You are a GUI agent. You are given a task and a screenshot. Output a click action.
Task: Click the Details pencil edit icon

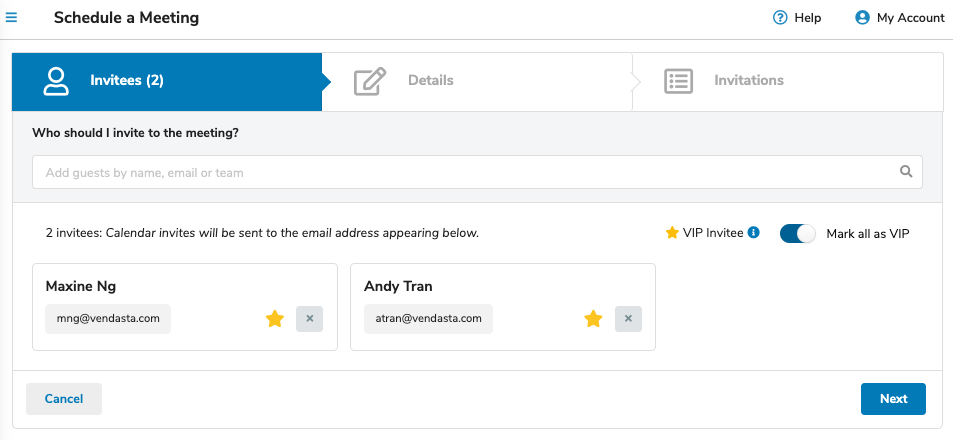(x=370, y=81)
